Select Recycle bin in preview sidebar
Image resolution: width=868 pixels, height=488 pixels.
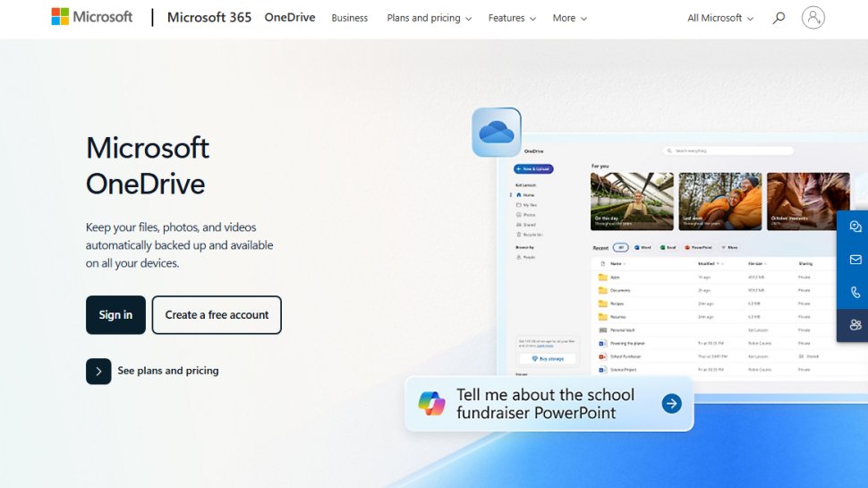[x=529, y=235]
